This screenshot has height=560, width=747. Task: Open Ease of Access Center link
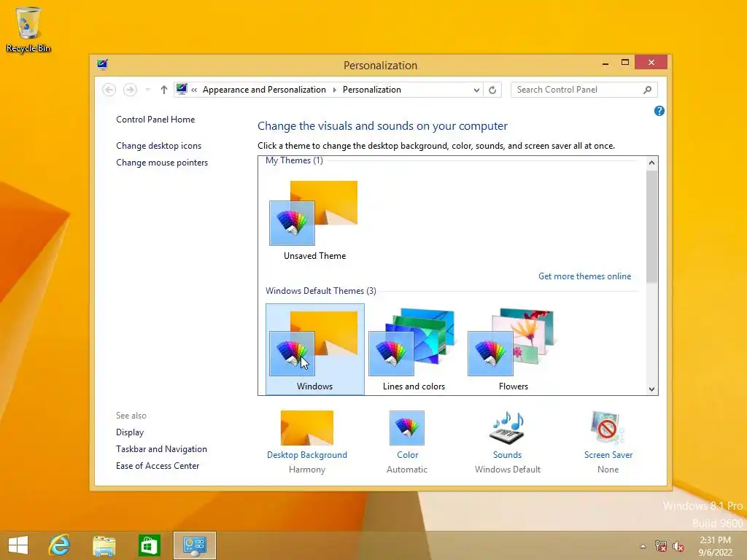coord(158,466)
